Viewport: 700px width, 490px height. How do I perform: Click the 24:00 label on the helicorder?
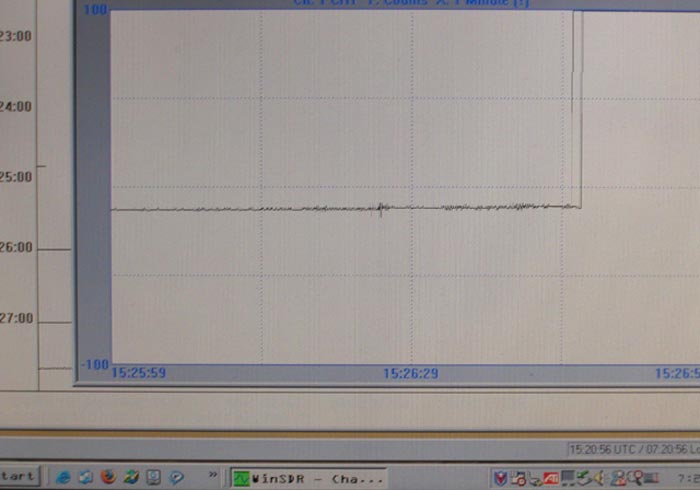[16, 107]
